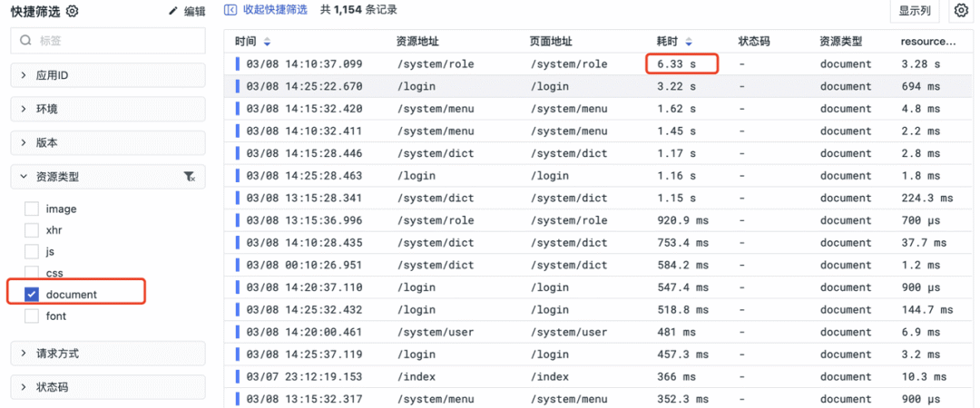Open quick filter settings gear icon

72,11
